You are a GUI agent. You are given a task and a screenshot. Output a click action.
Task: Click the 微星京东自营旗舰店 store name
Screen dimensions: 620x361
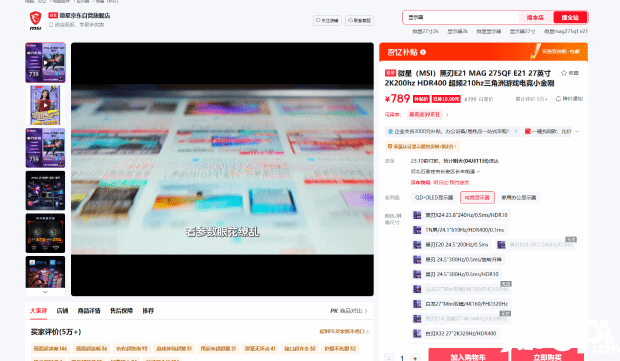click(x=85, y=15)
